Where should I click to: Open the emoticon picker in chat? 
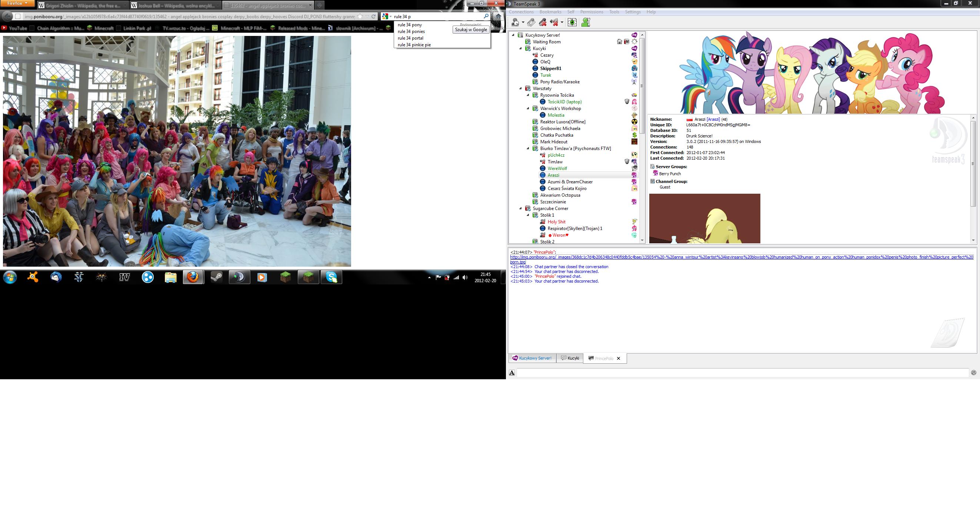pos(974,373)
